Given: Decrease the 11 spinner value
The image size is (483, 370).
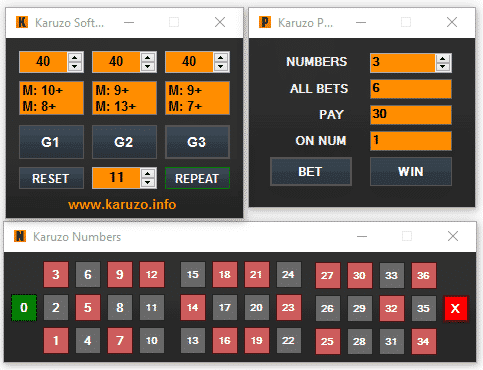Looking at the screenshot, I should [148, 182].
